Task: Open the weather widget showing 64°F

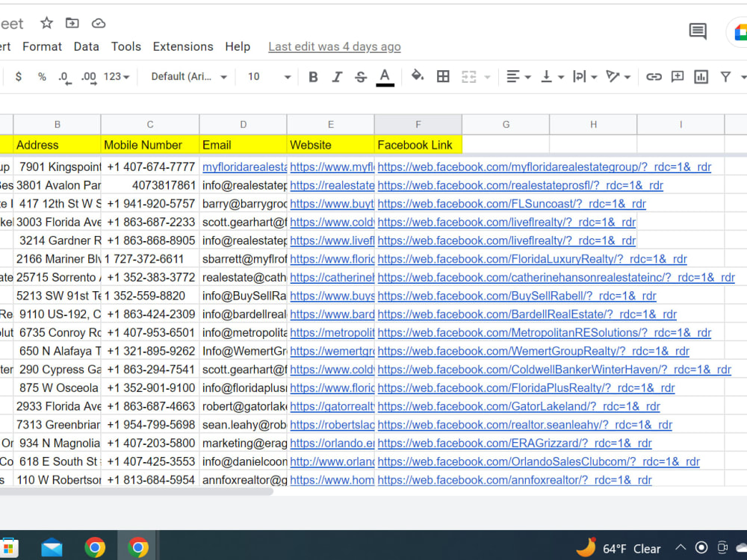Action: click(x=619, y=547)
